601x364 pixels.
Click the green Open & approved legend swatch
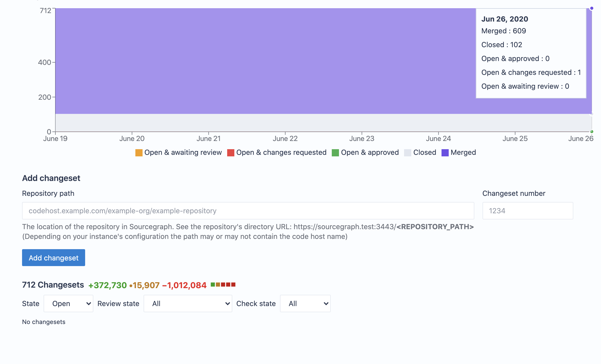tap(335, 153)
